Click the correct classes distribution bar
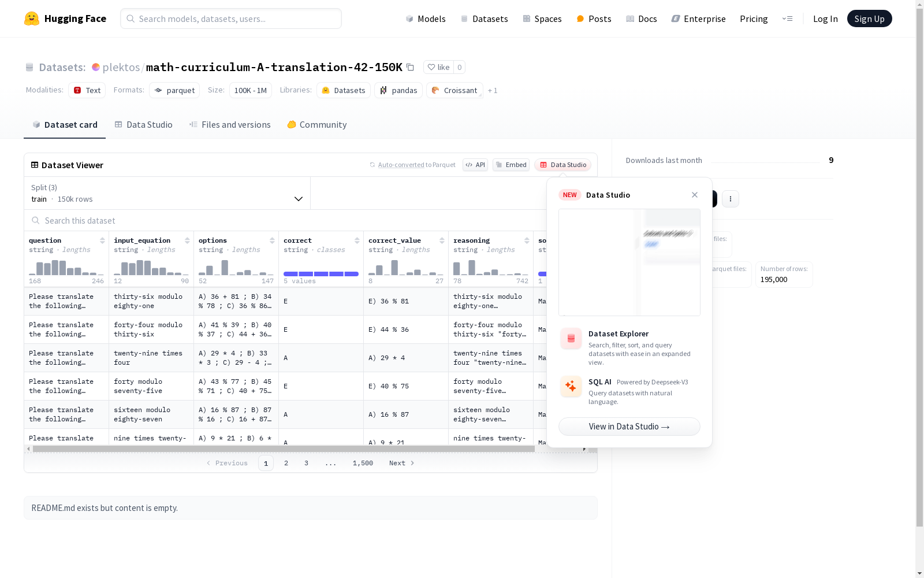This screenshot has height=578, width=924. click(x=321, y=273)
